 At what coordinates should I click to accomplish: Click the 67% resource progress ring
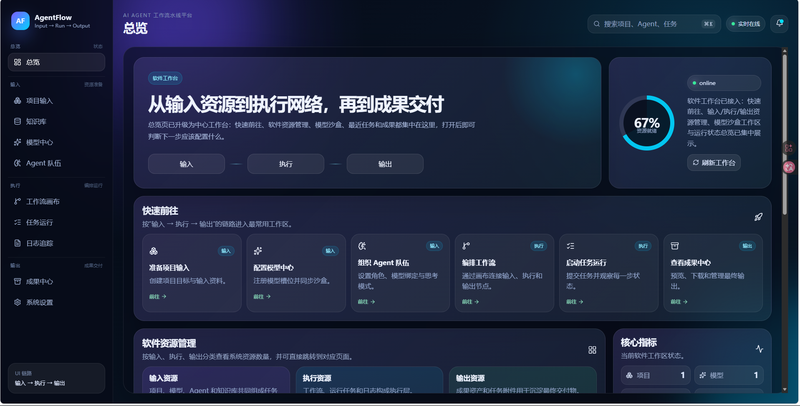(x=646, y=123)
